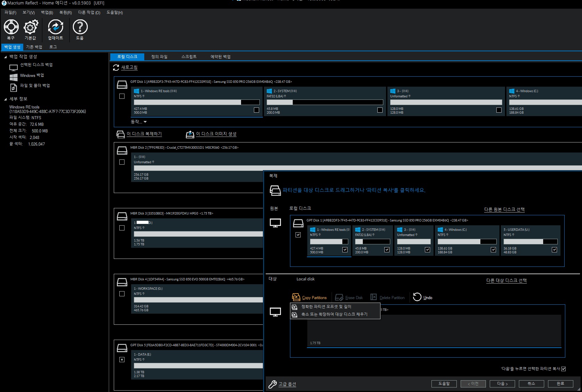Viewport: 582px width, 392px height.
Task: Click the 다른 원본 디스크 선택 link
Action: point(504,209)
